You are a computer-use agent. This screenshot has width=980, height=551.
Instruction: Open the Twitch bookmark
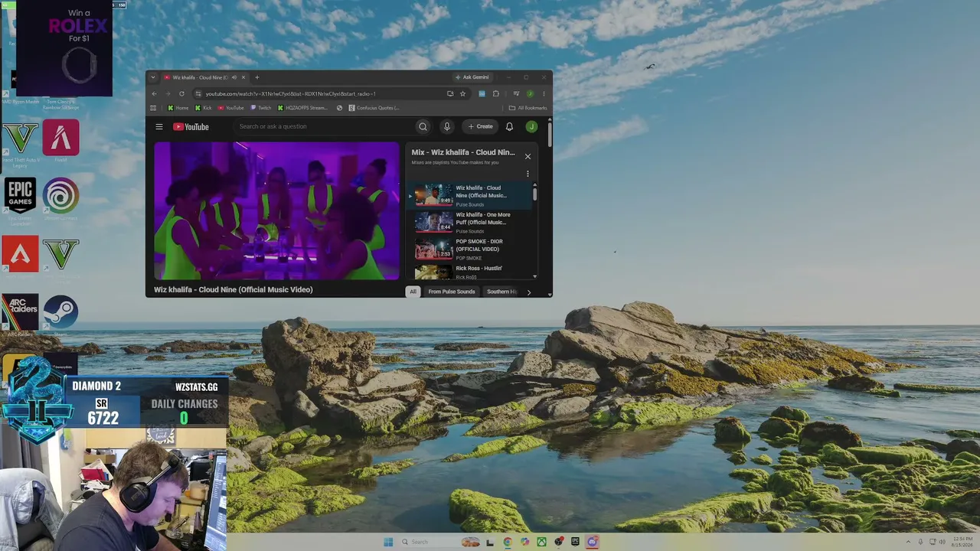[261, 108]
